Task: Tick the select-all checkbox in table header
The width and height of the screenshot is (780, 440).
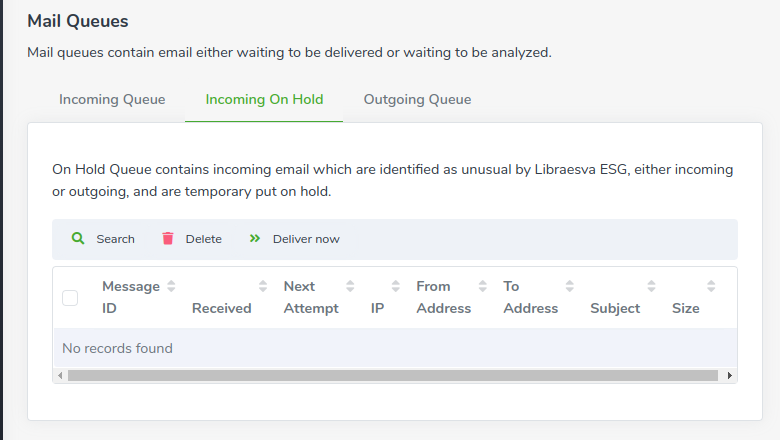Action: point(70,298)
